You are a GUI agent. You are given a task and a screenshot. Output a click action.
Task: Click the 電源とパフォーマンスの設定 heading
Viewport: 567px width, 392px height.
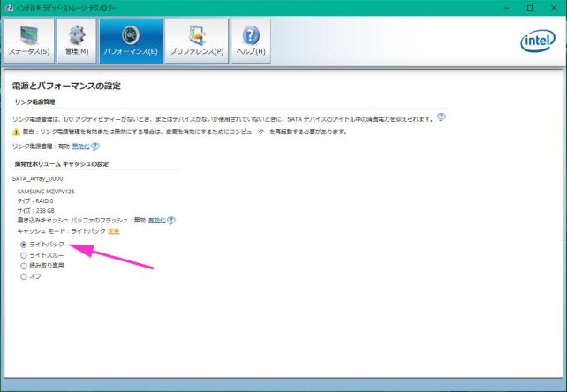click(x=66, y=86)
